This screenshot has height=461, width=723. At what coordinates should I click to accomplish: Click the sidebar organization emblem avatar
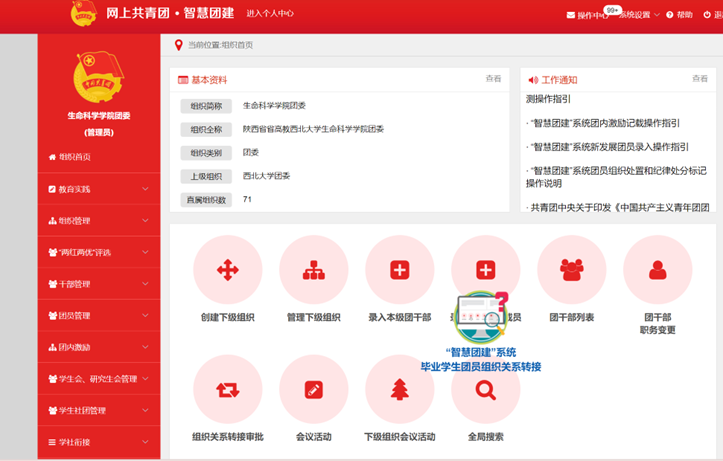99,77
